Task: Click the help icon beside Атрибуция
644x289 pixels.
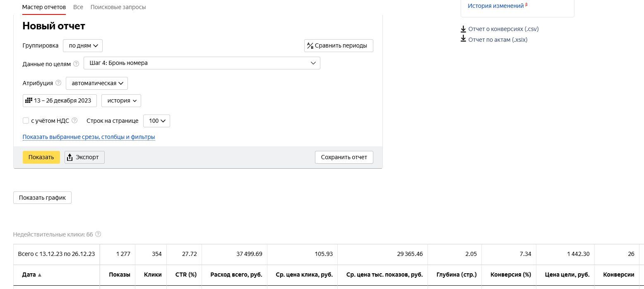Action: [x=58, y=83]
